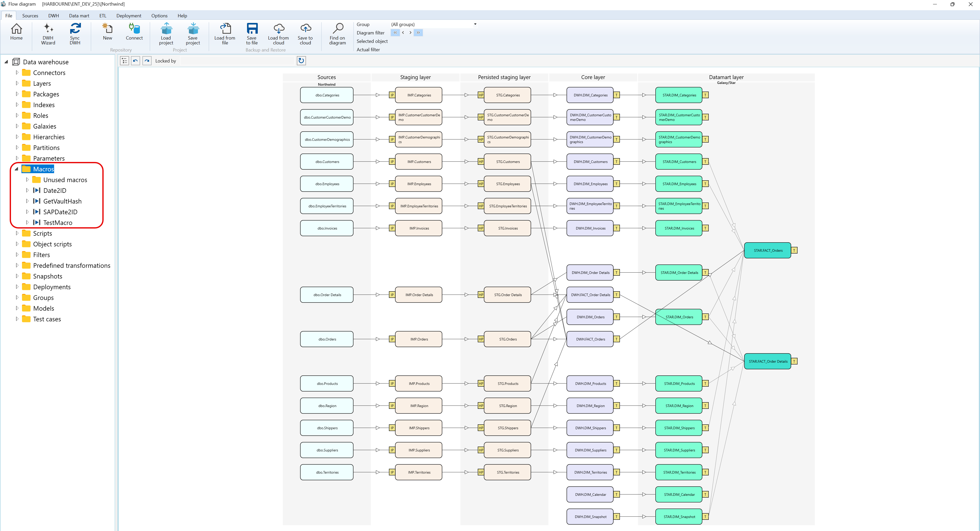The height and width of the screenshot is (531, 980).
Task: Click the diagram filter next arrow
Action: coord(410,33)
